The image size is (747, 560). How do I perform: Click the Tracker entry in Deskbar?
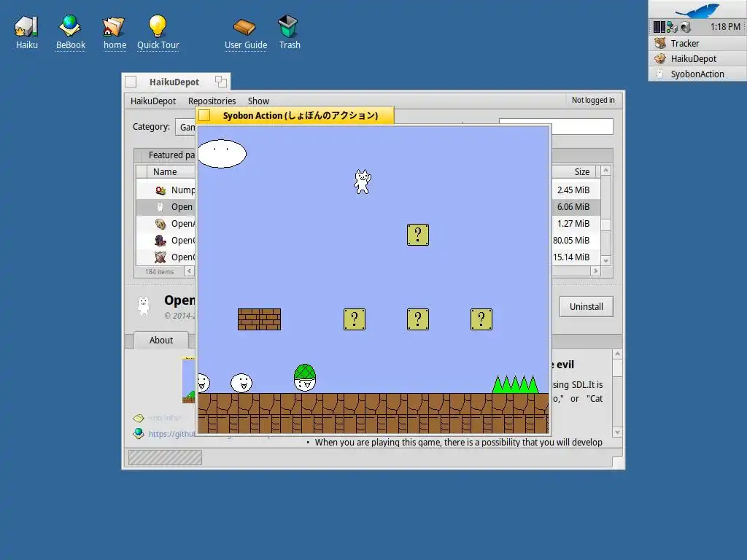[697, 43]
